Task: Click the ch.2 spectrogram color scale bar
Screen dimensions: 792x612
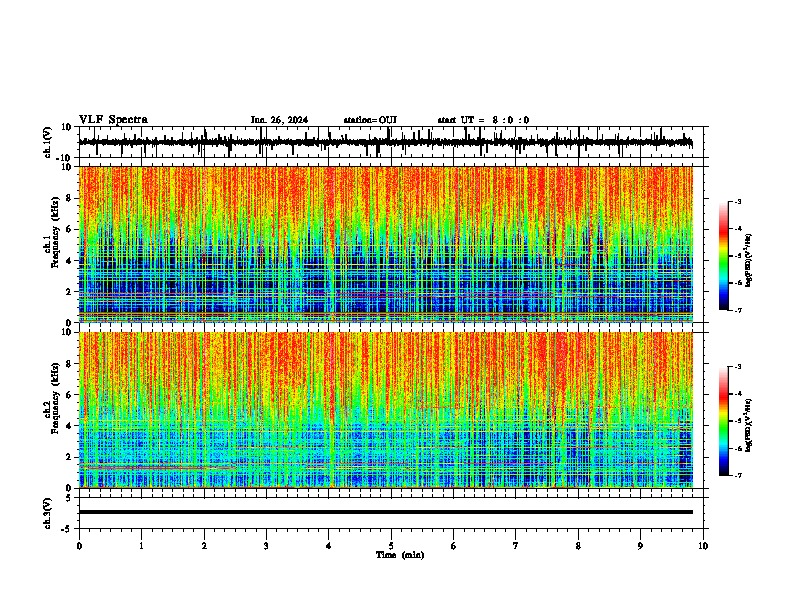Action: point(724,421)
